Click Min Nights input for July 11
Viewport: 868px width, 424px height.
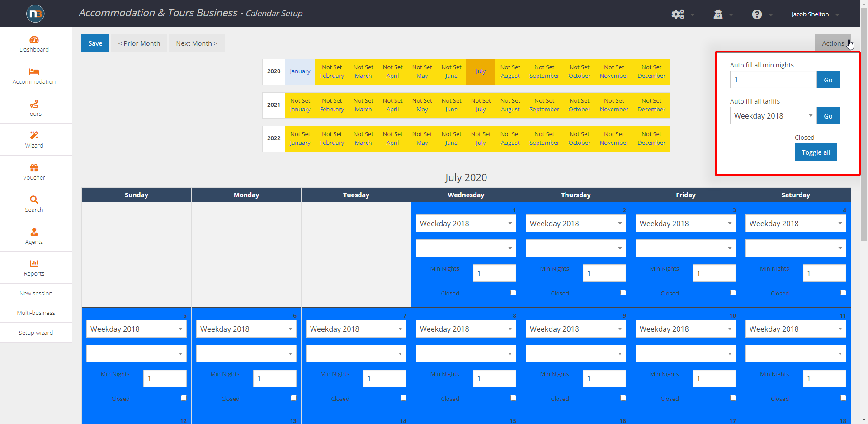click(x=824, y=378)
